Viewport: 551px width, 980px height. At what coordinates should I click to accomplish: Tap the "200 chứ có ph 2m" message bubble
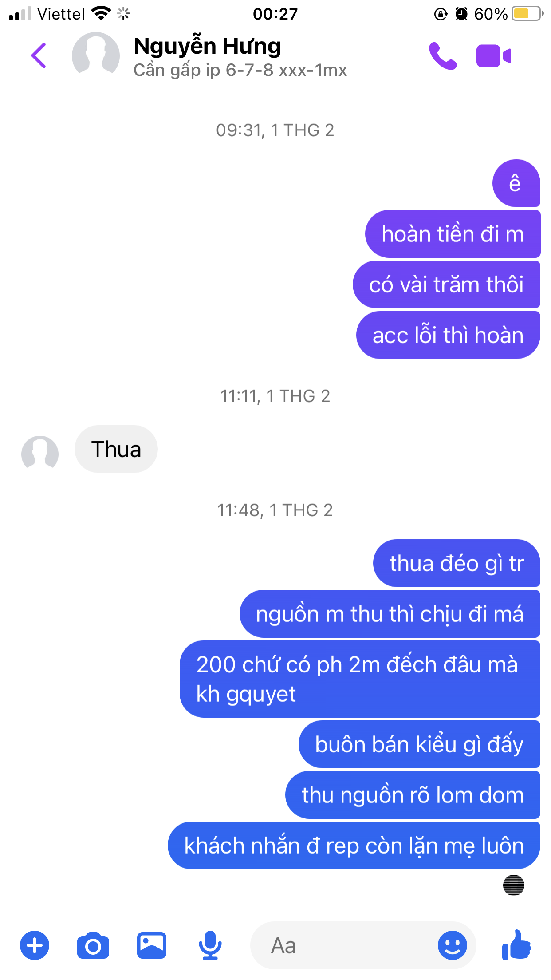click(x=360, y=679)
